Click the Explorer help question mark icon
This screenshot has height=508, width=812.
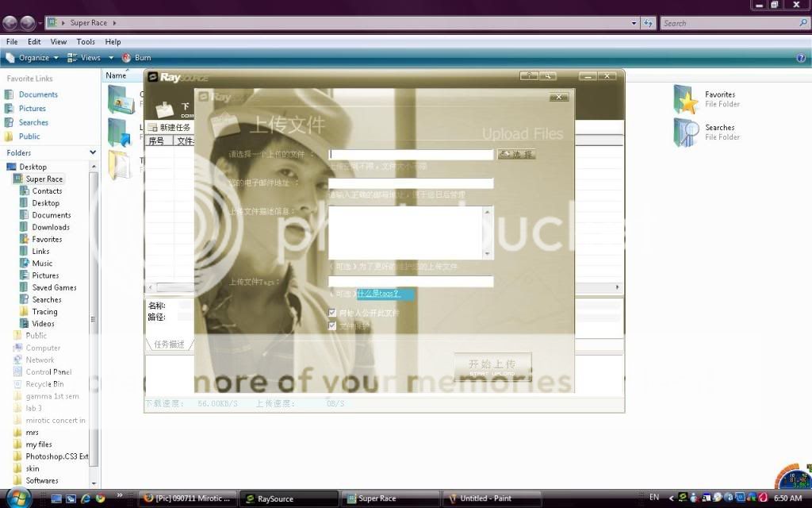click(x=801, y=58)
